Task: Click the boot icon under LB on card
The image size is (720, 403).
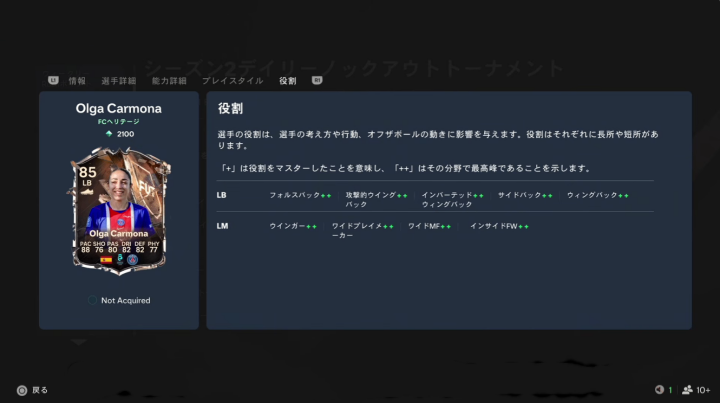Action: (x=87, y=192)
